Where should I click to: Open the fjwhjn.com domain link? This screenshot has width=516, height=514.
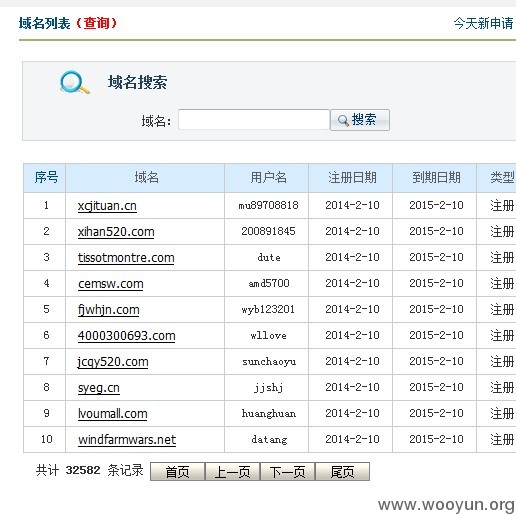(108, 310)
